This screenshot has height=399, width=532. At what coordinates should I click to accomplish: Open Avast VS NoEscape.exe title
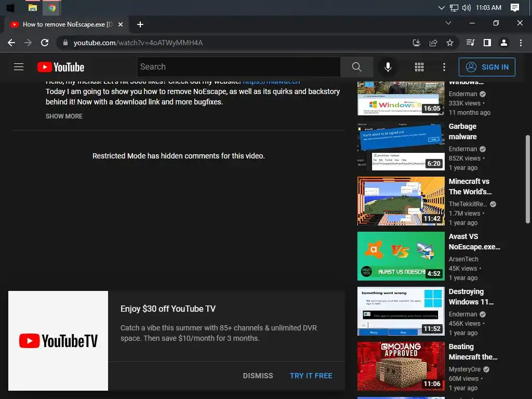click(x=474, y=242)
